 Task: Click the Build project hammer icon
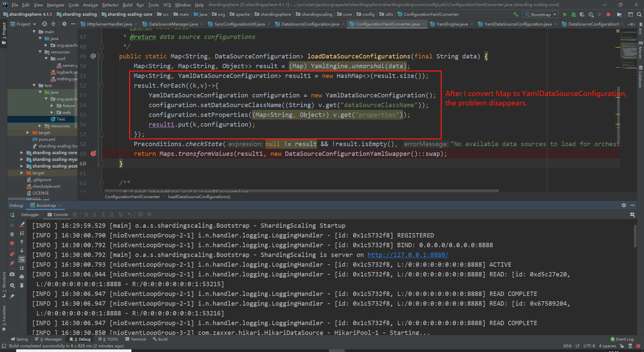pyautogui.click(x=516, y=14)
